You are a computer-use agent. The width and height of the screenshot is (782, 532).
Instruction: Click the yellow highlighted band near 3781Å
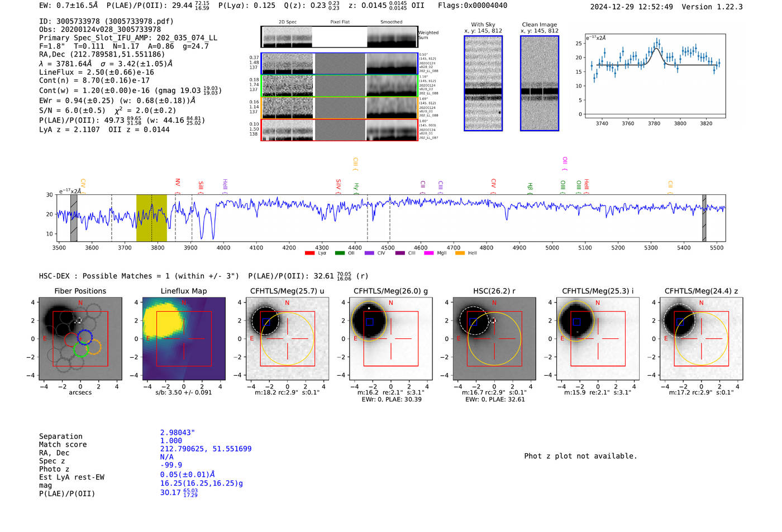point(151,218)
